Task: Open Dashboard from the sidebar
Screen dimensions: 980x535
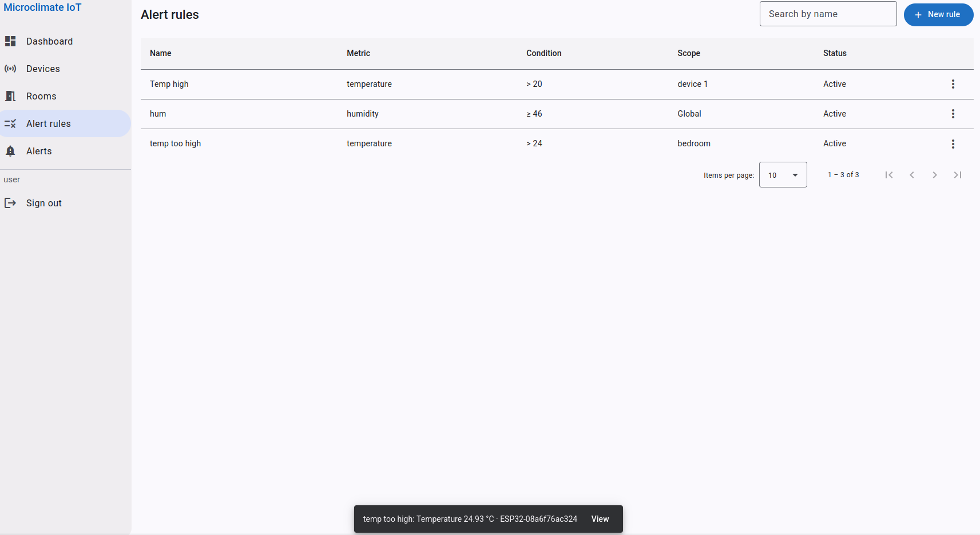Action: (x=65, y=41)
